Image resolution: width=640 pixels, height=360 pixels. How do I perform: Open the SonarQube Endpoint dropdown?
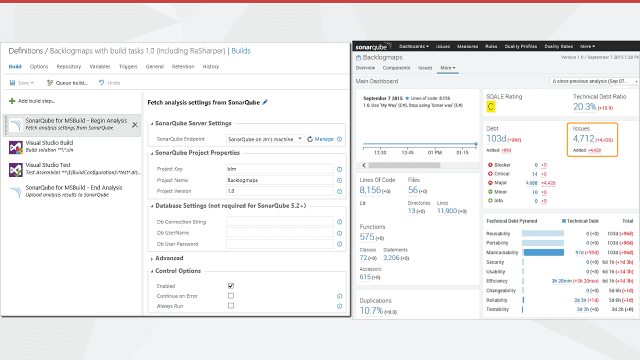265,139
